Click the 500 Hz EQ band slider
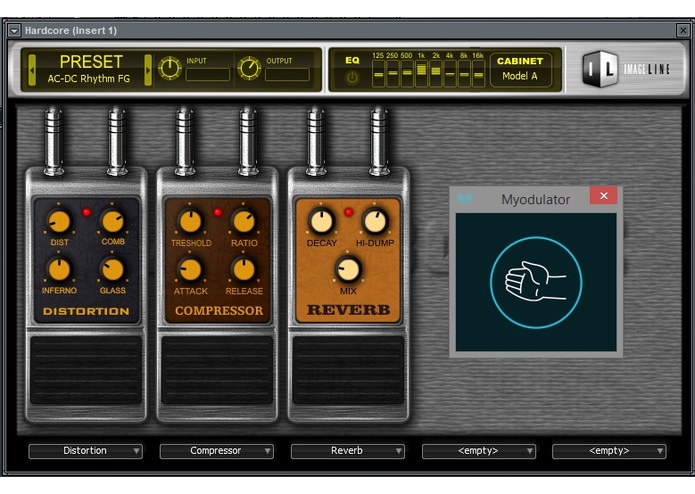This screenshot has width=695, height=494. pyautogui.click(x=407, y=74)
